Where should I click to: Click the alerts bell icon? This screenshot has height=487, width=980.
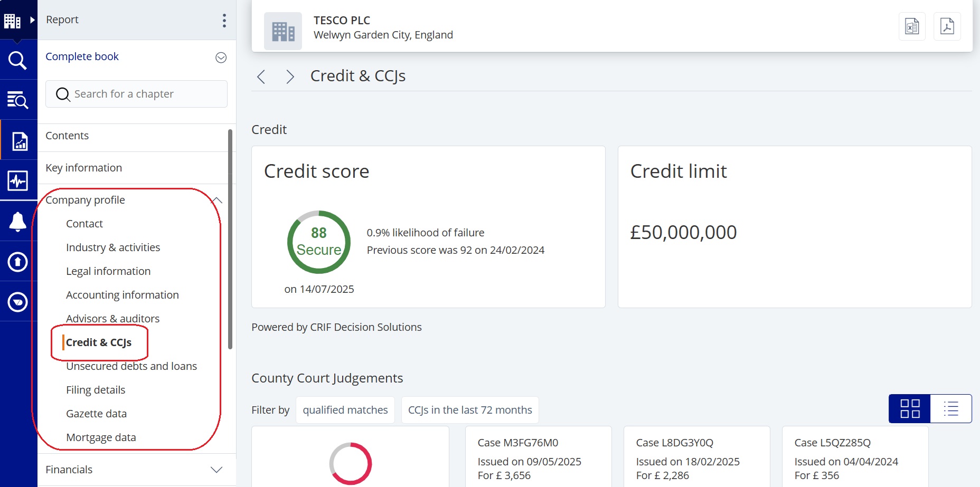[x=17, y=222]
